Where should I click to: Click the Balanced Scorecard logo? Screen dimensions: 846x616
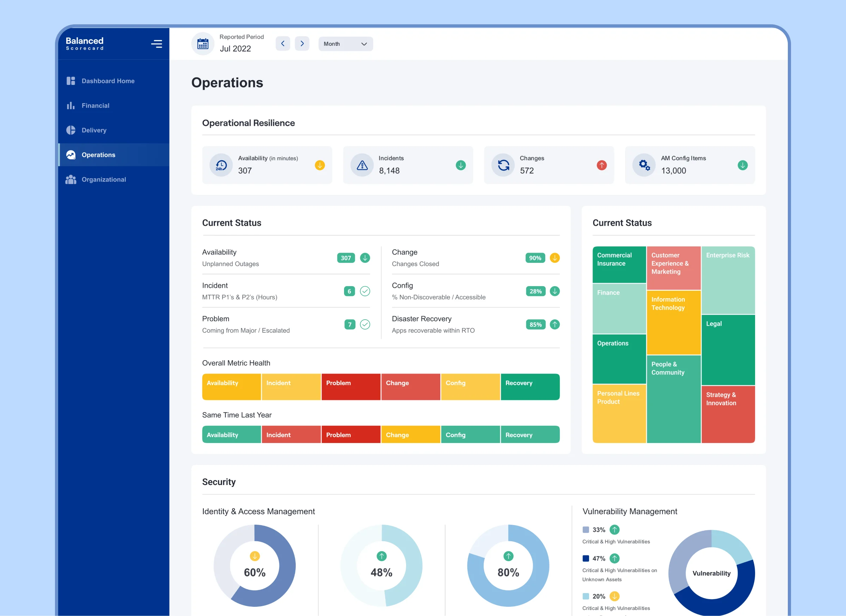(x=85, y=44)
